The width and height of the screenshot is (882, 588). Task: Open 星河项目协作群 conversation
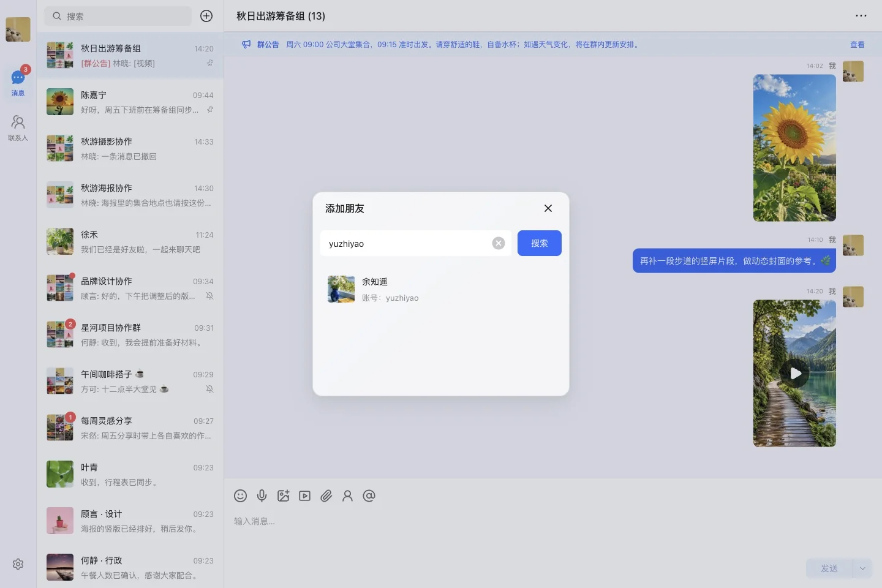tap(130, 335)
